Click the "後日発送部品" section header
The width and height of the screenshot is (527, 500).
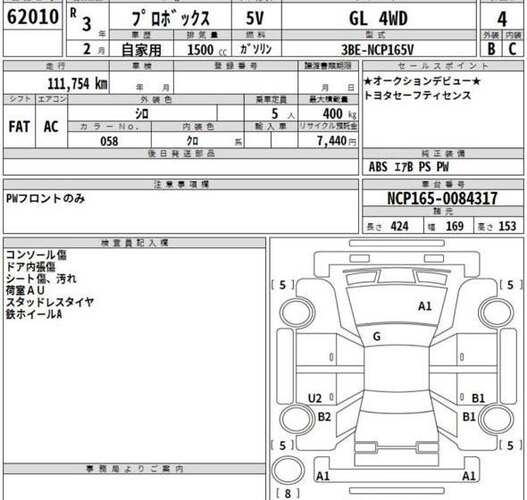[181, 154]
